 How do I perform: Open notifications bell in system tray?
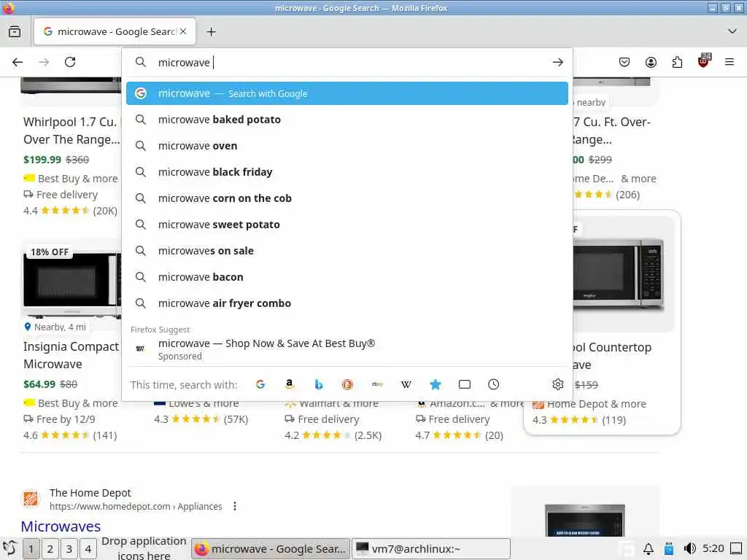tap(649, 549)
